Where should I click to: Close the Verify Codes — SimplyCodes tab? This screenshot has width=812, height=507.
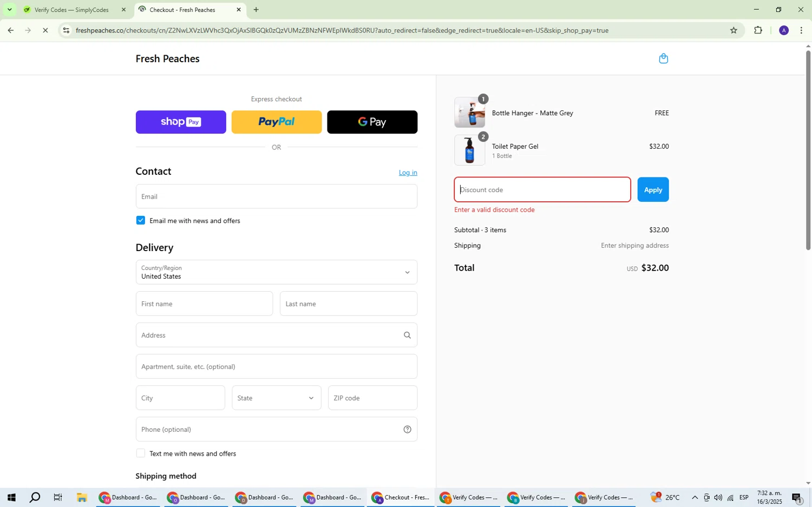(123, 10)
